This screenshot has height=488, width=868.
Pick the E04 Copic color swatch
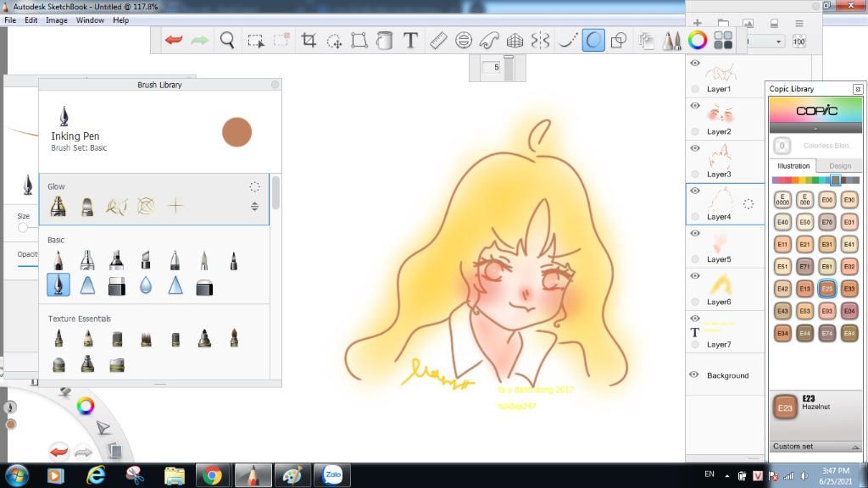[x=849, y=311]
